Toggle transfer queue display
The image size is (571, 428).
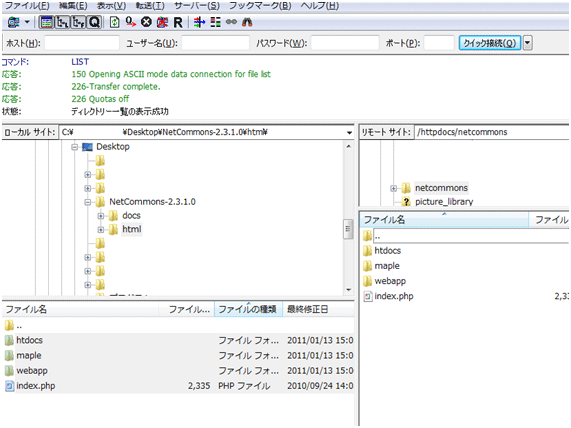pos(94,23)
